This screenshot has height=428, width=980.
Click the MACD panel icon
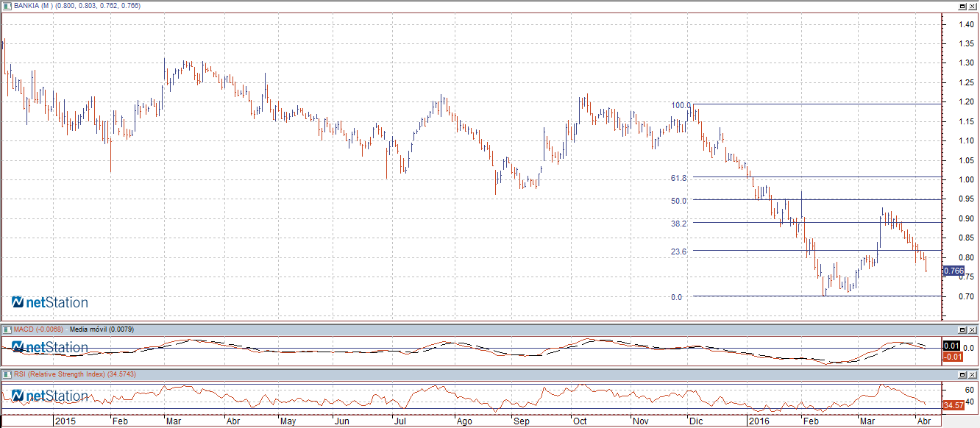tap(7, 329)
